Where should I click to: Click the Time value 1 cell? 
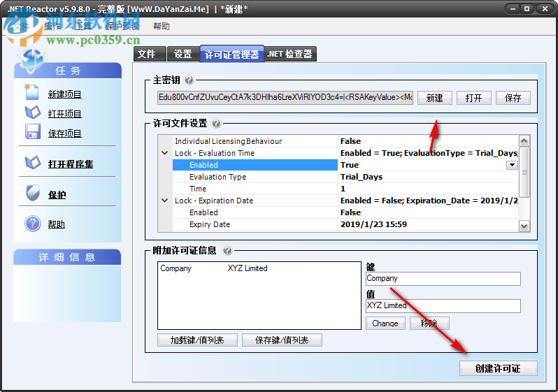[x=428, y=189]
